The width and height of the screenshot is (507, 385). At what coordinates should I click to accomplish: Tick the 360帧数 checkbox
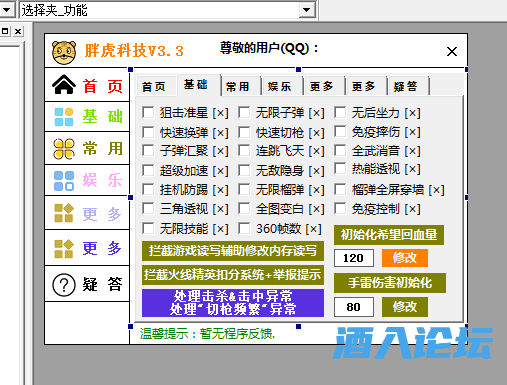(x=244, y=228)
